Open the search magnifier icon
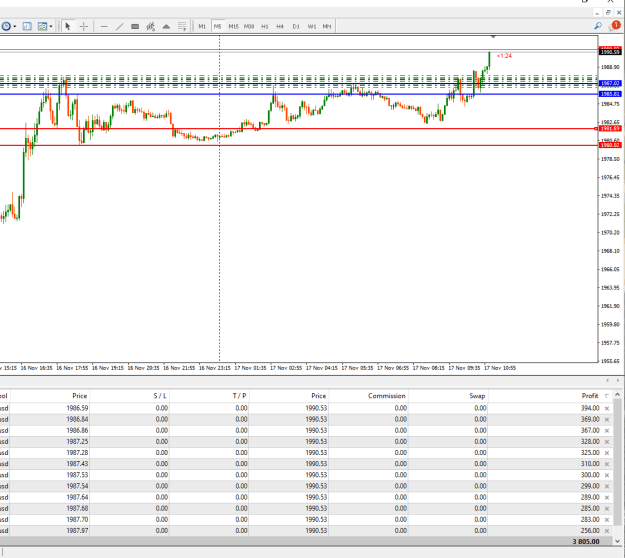 click(x=598, y=26)
